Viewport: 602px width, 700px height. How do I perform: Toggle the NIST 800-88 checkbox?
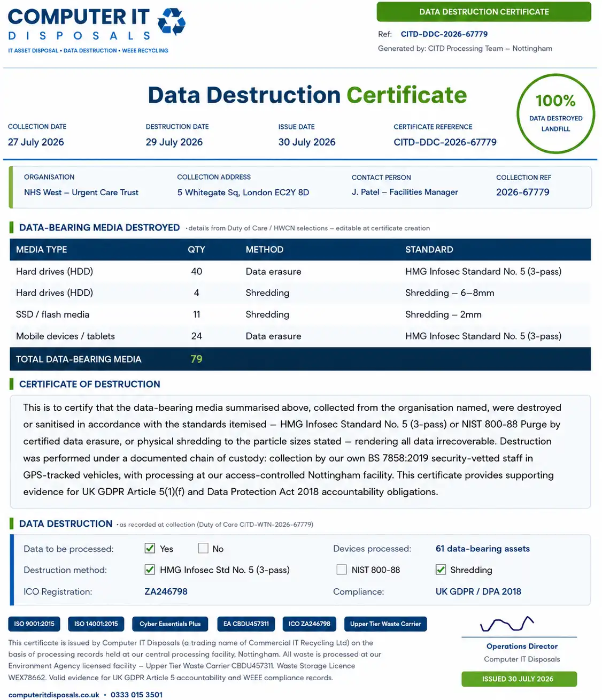pos(342,570)
